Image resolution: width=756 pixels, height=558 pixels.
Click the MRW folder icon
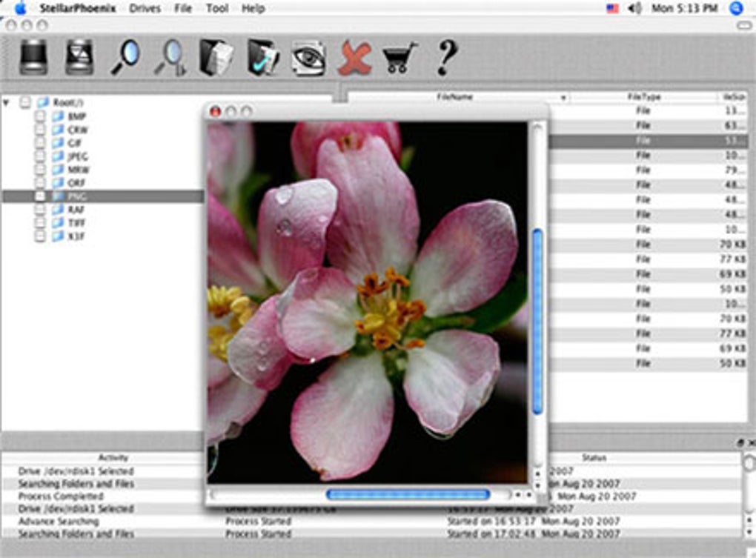coord(58,170)
